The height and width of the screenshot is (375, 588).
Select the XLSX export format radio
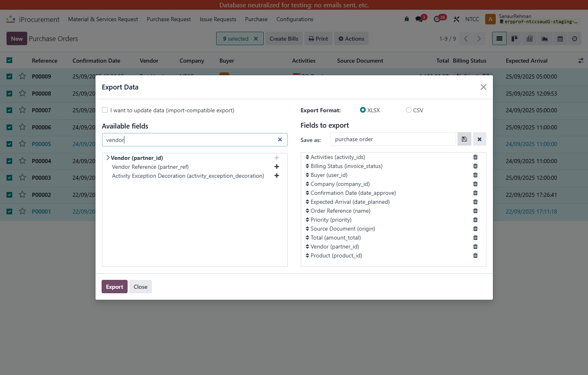click(x=363, y=110)
